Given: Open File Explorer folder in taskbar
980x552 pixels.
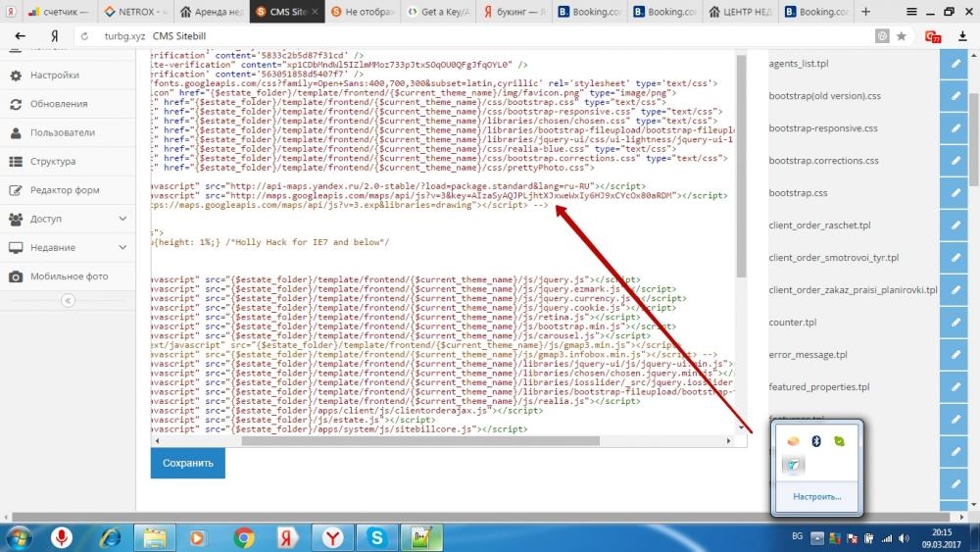Looking at the screenshot, I should 155,537.
